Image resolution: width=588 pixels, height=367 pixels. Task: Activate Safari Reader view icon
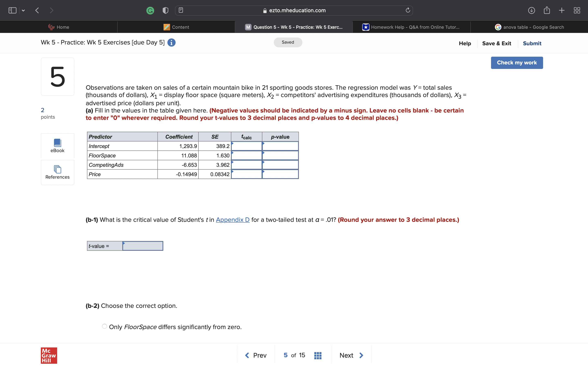[181, 10]
